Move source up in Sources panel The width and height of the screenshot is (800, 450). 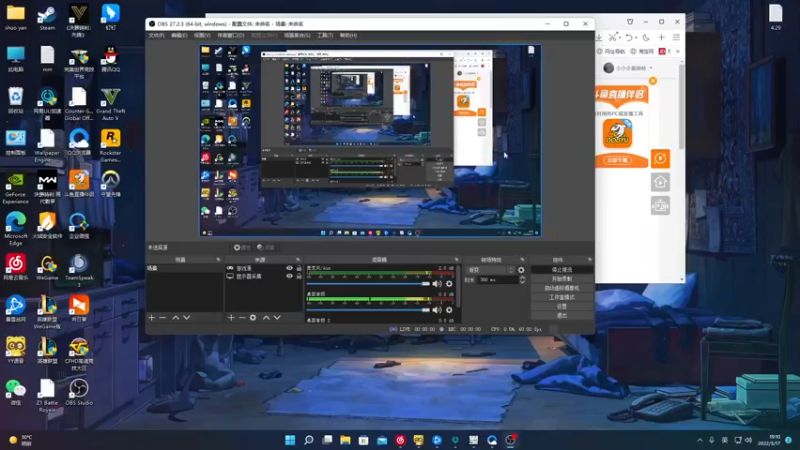tap(266, 317)
